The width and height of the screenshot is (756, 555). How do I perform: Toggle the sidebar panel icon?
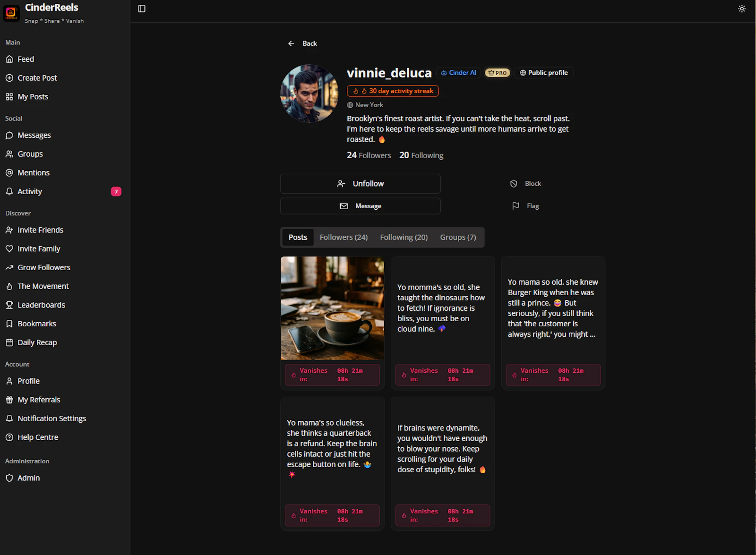[x=142, y=9]
